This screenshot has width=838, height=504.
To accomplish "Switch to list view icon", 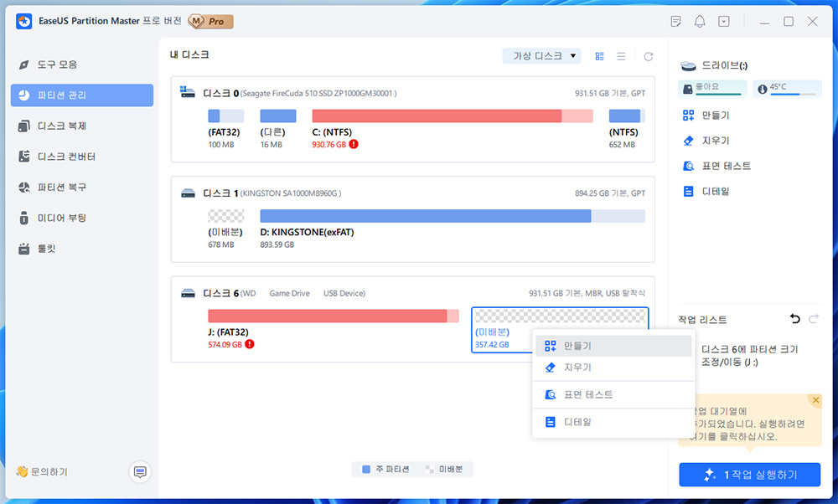I will (621, 57).
